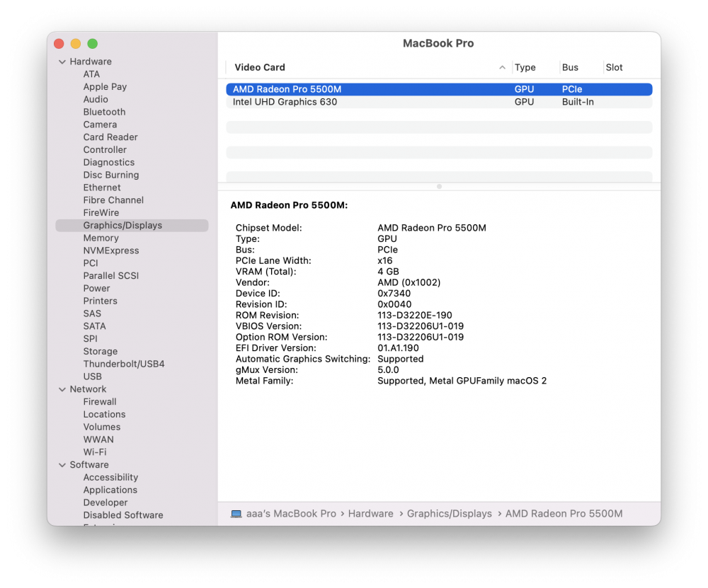Sort by the Bus column header
The image size is (708, 588).
pyautogui.click(x=570, y=67)
